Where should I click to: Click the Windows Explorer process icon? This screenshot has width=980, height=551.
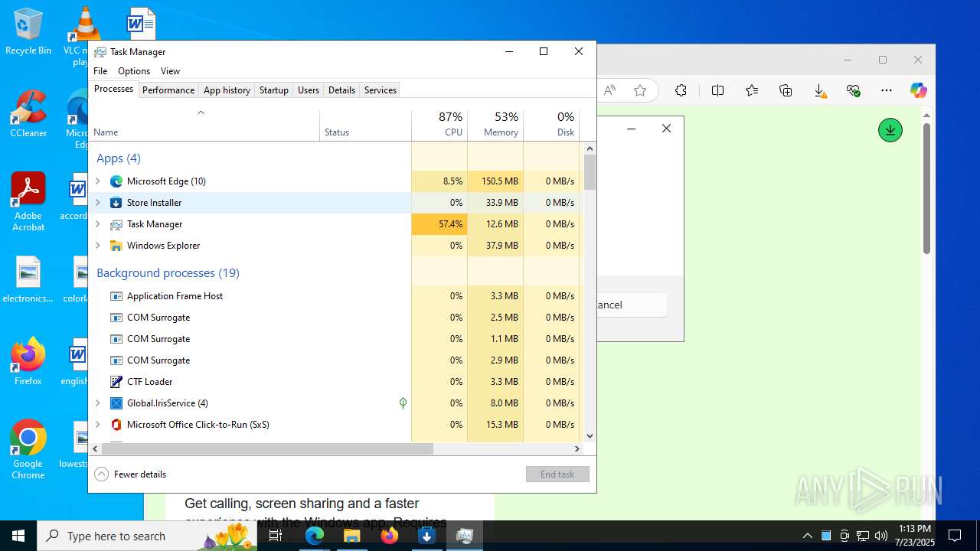tap(116, 246)
